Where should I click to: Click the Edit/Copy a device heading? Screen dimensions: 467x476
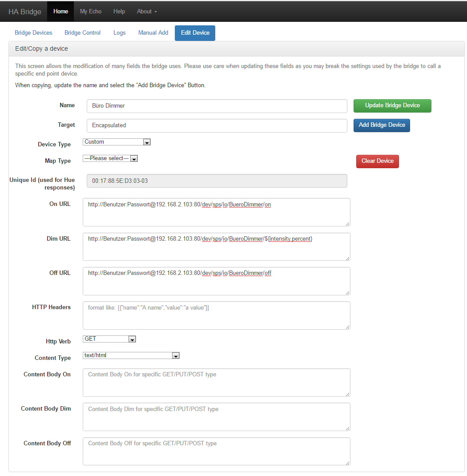[41, 48]
